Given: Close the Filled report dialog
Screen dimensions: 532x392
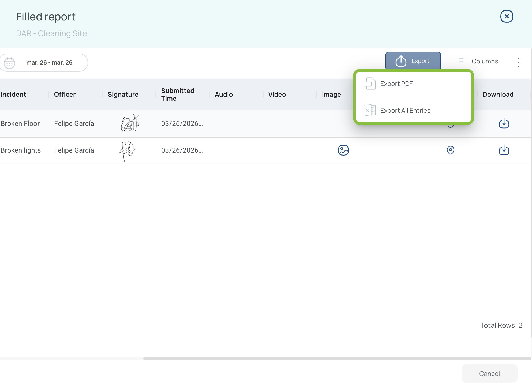Looking at the screenshot, I should point(506,17).
